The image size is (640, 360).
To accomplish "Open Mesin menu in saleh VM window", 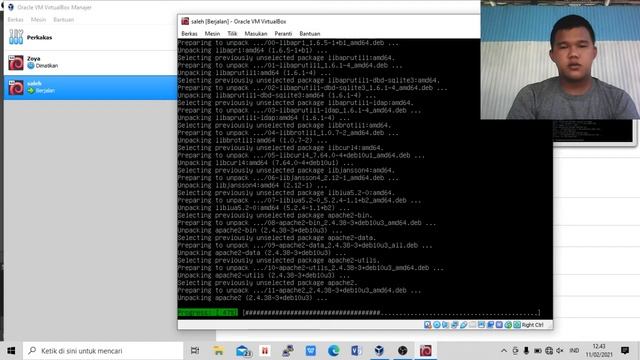I will [x=212, y=33].
